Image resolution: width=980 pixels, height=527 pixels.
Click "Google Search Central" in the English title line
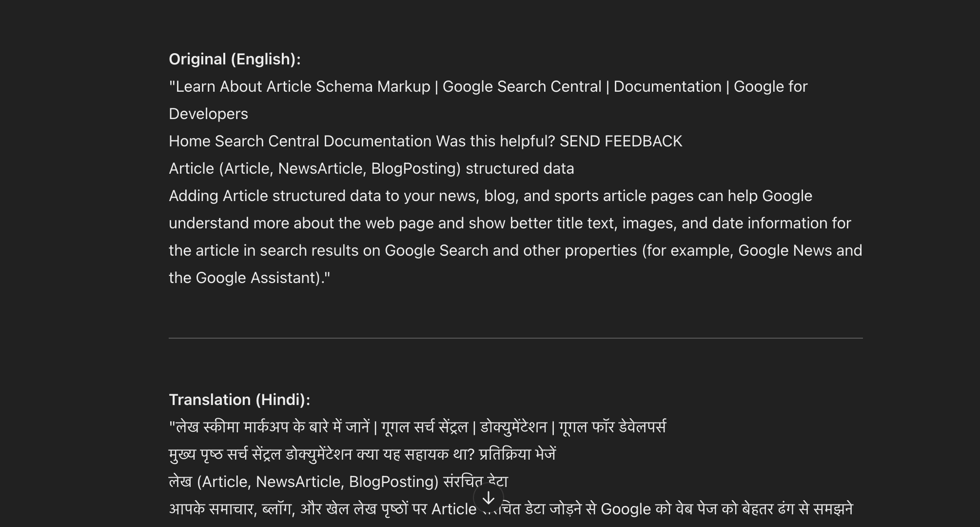[522, 86]
